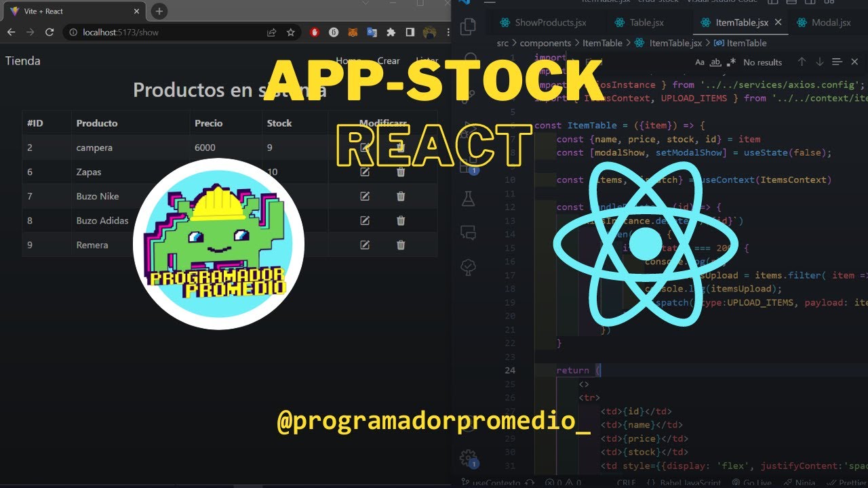
Task: Click the share page icon in address bar
Action: (x=272, y=32)
